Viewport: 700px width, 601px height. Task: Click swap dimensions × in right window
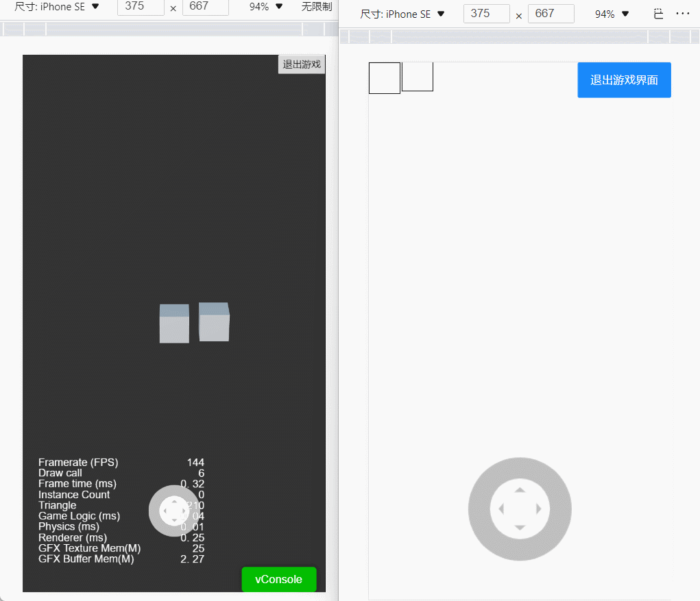pyautogui.click(x=519, y=16)
